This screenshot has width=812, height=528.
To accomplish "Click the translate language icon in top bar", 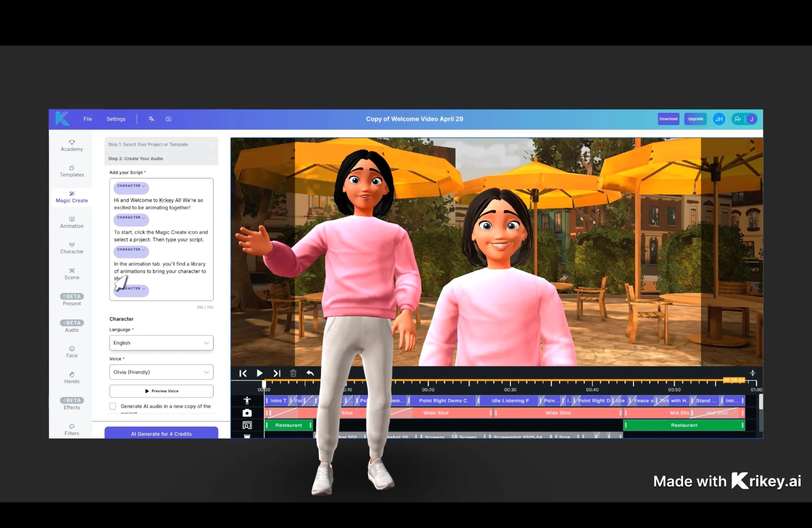I will click(151, 119).
